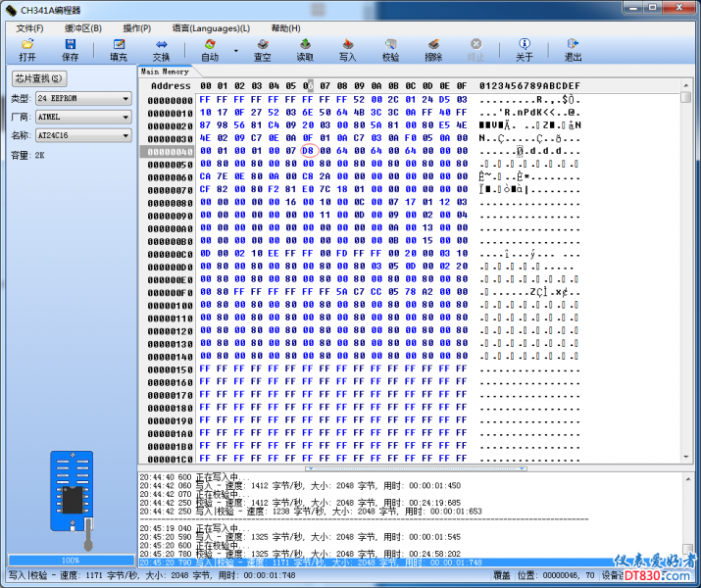Click the 交换 (Swap) toolbar icon
This screenshot has width=701, height=588.
pyautogui.click(x=161, y=50)
